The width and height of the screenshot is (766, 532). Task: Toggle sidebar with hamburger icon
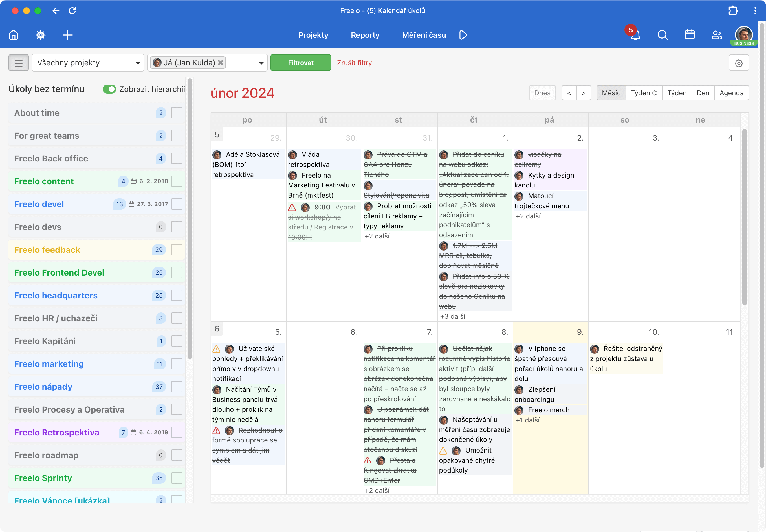(x=19, y=63)
